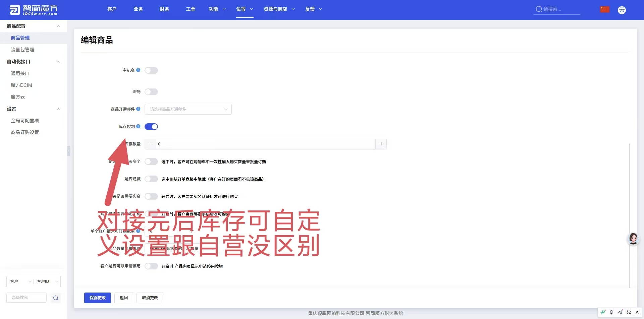
Task: Open the 业务 top menu item
Action: [x=138, y=9]
